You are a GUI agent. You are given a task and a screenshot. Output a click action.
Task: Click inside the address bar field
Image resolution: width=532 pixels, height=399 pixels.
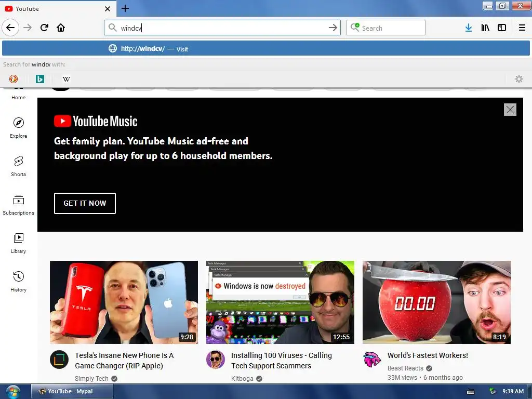point(222,28)
